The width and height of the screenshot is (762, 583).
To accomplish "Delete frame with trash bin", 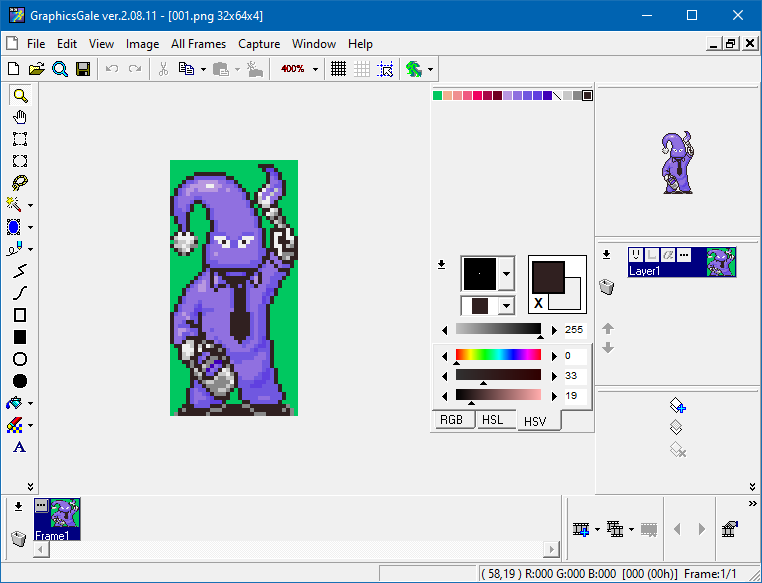I will pyautogui.click(x=18, y=539).
